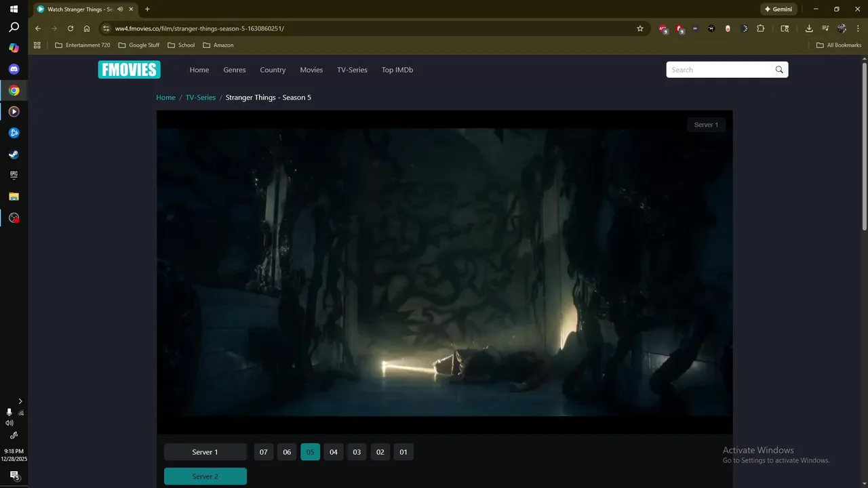Open the notification center icon

coord(14,475)
